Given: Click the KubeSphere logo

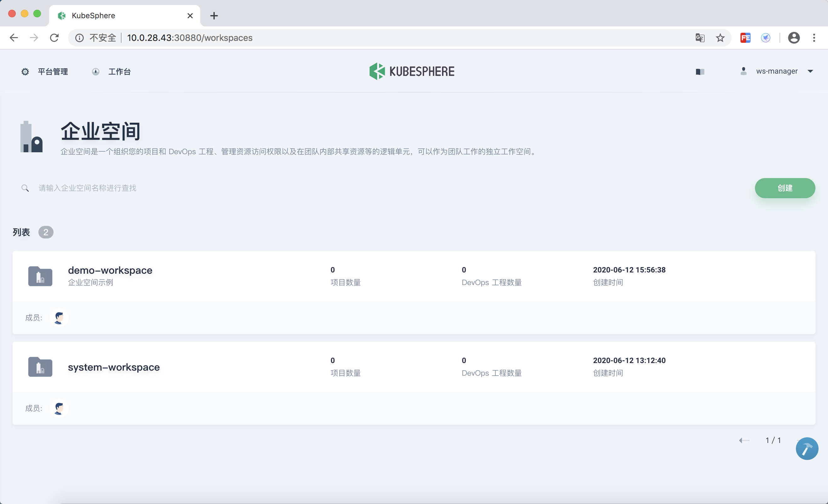Looking at the screenshot, I should (x=412, y=71).
